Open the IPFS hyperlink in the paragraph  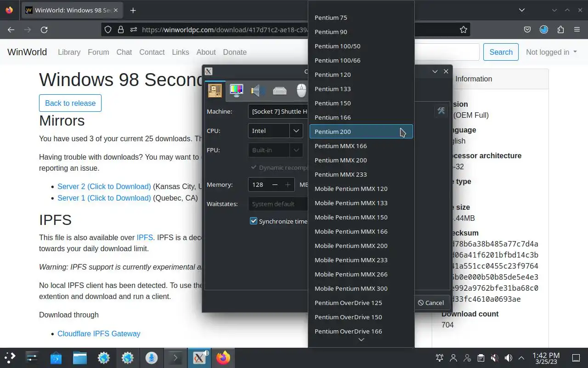[145, 237]
